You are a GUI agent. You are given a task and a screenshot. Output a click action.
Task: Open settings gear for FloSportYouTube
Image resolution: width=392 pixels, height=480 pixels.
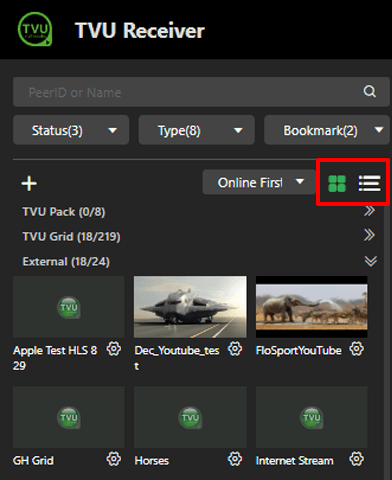tap(356, 349)
